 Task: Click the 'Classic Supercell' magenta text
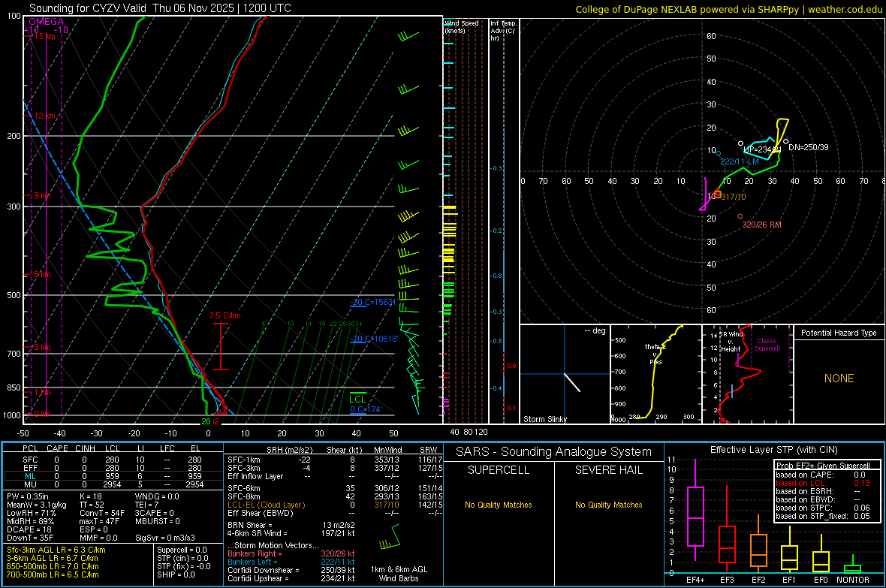coord(767,345)
